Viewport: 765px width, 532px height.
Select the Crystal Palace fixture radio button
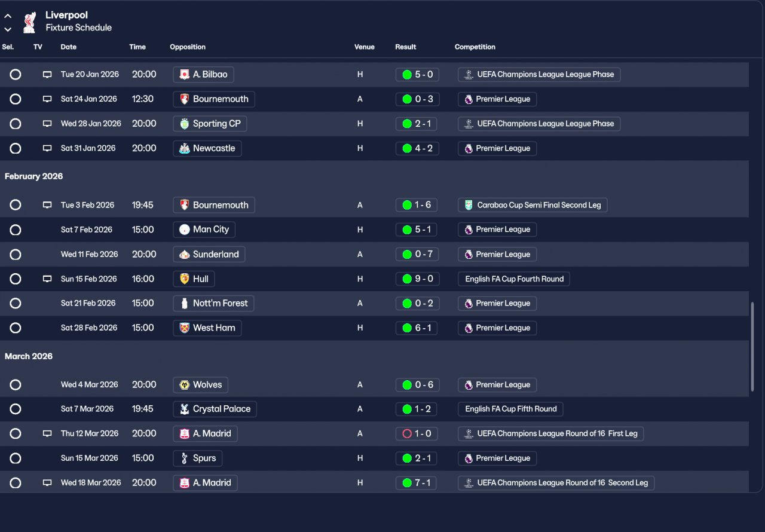click(16, 409)
